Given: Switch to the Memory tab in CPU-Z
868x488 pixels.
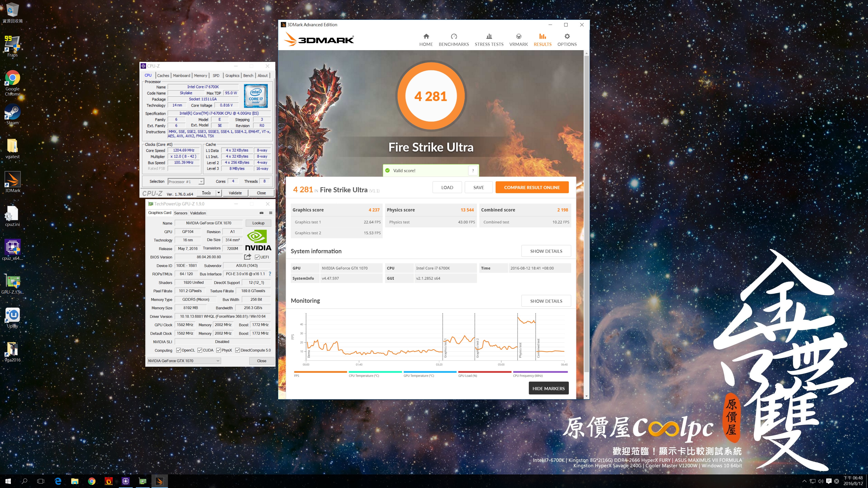Looking at the screenshot, I should click(x=200, y=75).
